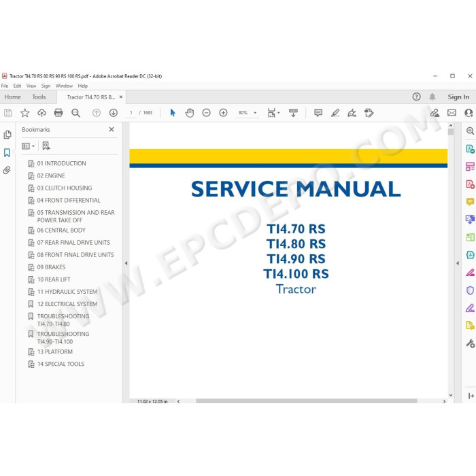Viewport: 476px width, 476px height.
Task: Click the Save file icon
Action: (x=8, y=113)
